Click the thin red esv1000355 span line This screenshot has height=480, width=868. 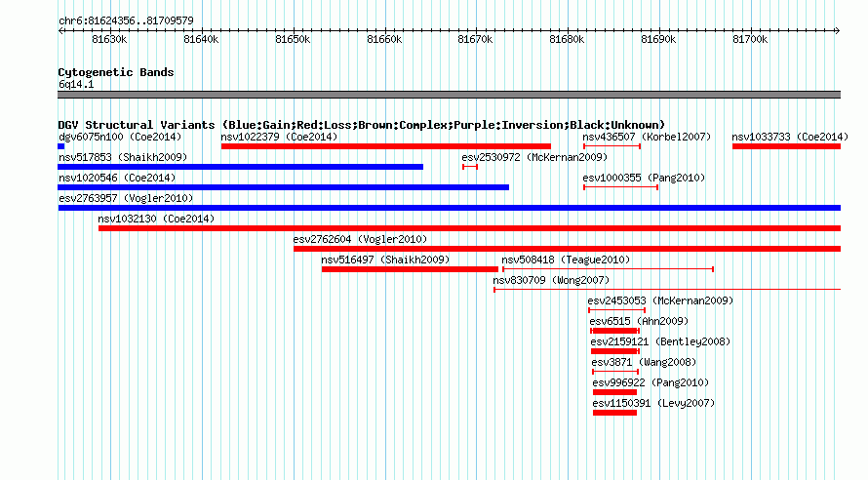tap(620, 187)
